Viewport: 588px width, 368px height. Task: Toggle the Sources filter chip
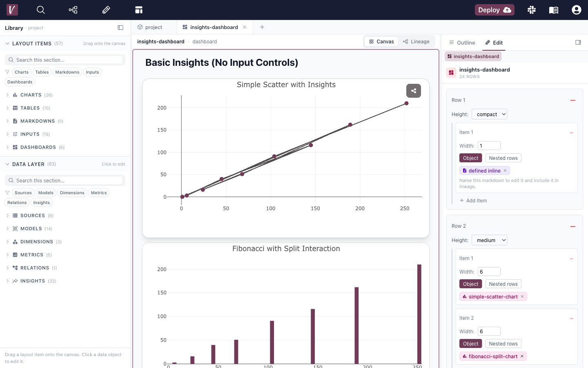pyautogui.click(x=23, y=193)
